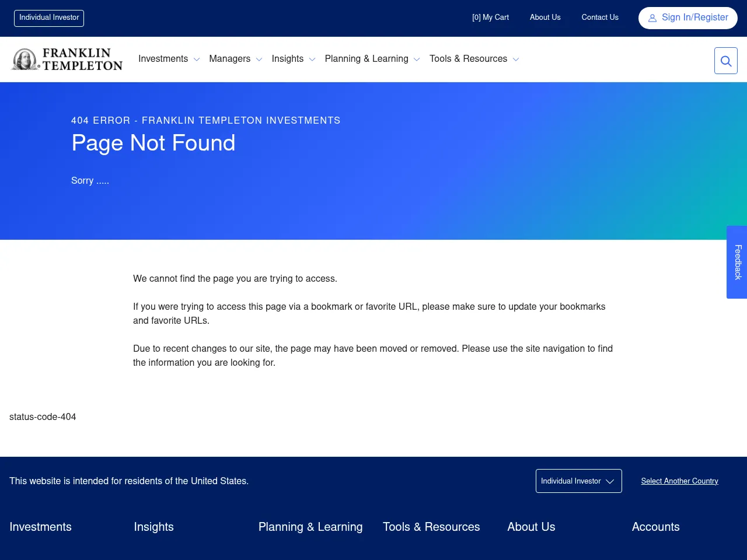The width and height of the screenshot is (747, 560).
Task: Click the Franklin Templeton logo
Action: [66, 59]
